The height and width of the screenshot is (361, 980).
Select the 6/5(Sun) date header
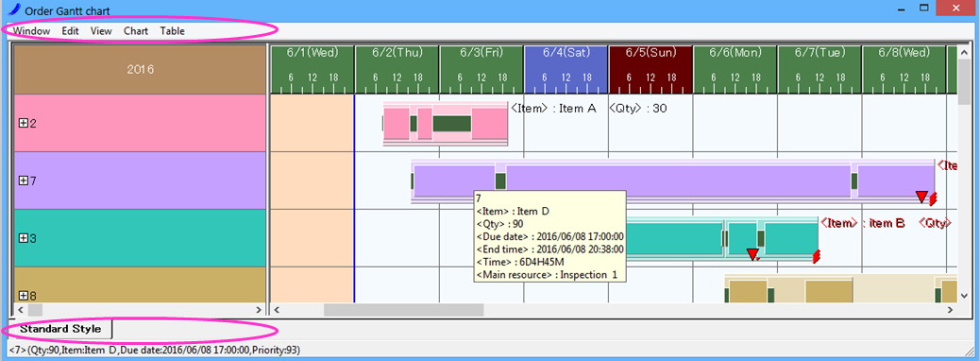click(x=651, y=69)
